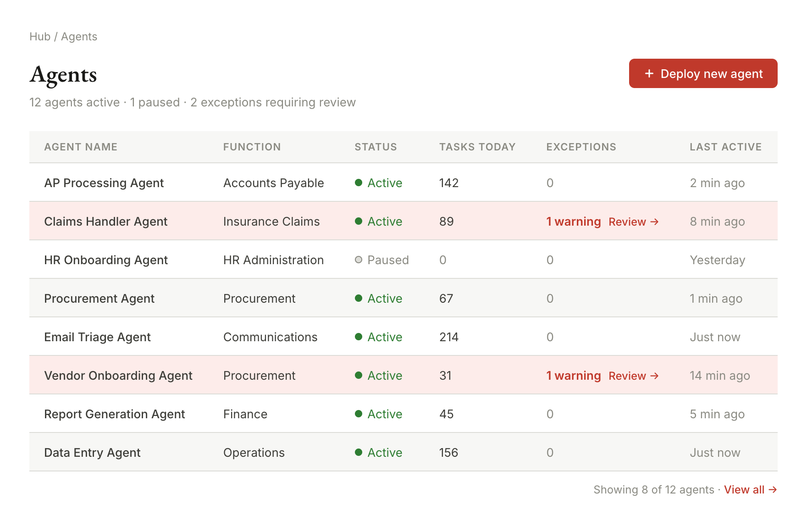Click the gray Paused status dot for HR Onboarding Agent
The image size is (807, 532).
coord(359,260)
